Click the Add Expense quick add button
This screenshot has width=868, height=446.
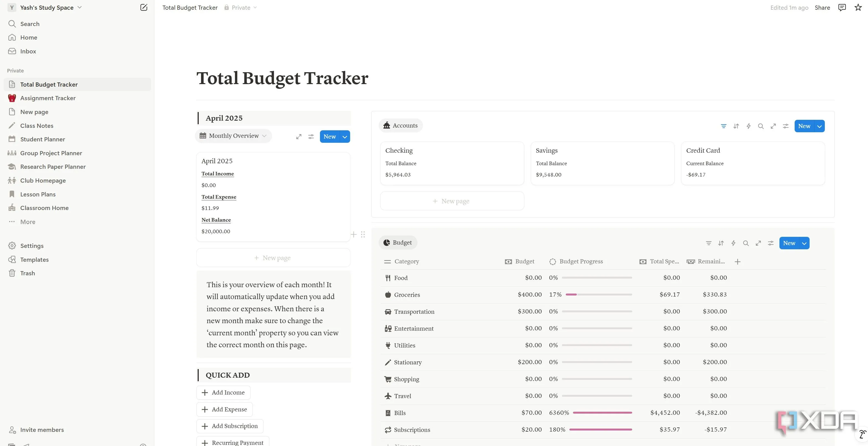pyautogui.click(x=224, y=409)
